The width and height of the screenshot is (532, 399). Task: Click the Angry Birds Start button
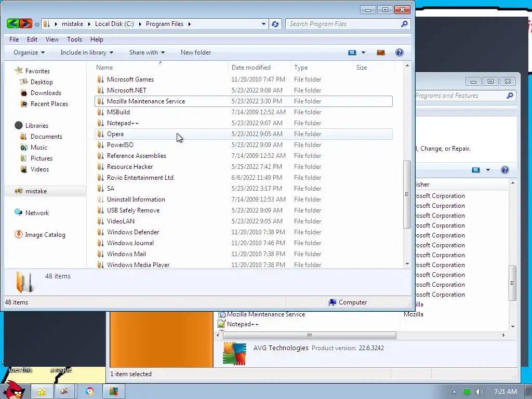tap(15, 390)
